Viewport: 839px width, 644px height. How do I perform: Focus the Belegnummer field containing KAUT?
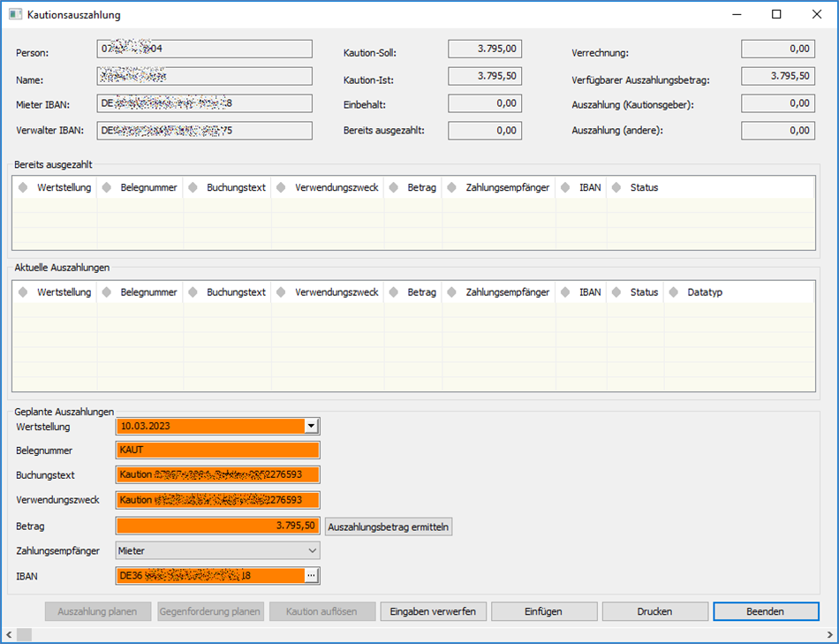click(216, 451)
